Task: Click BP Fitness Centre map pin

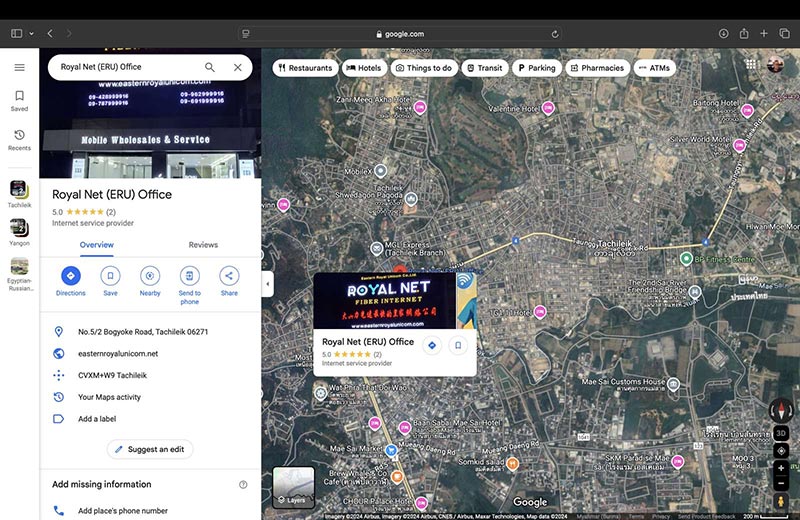Action: 686,259
